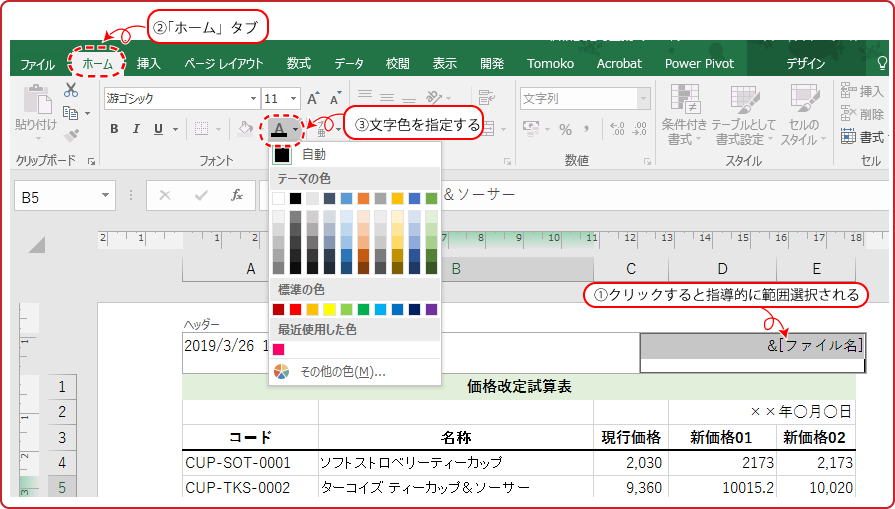Click the wrap text icon
895x509 pixels.
pyautogui.click(x=486, y=97)
